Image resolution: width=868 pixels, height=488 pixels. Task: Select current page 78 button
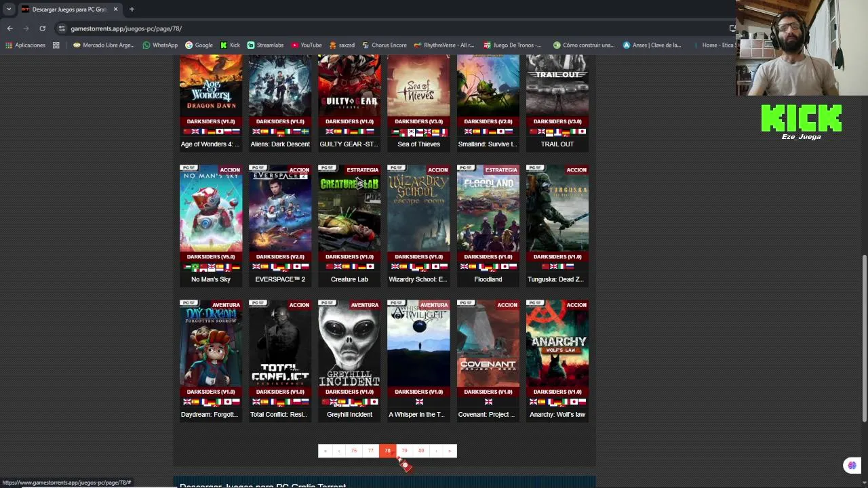point(388,451)
